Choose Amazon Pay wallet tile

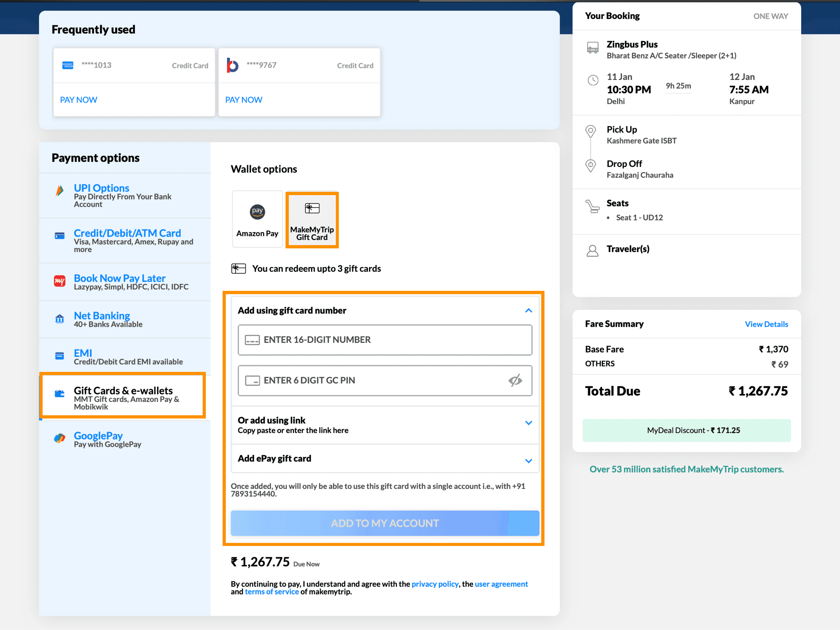pyautogui.click(x=258, y=219)
